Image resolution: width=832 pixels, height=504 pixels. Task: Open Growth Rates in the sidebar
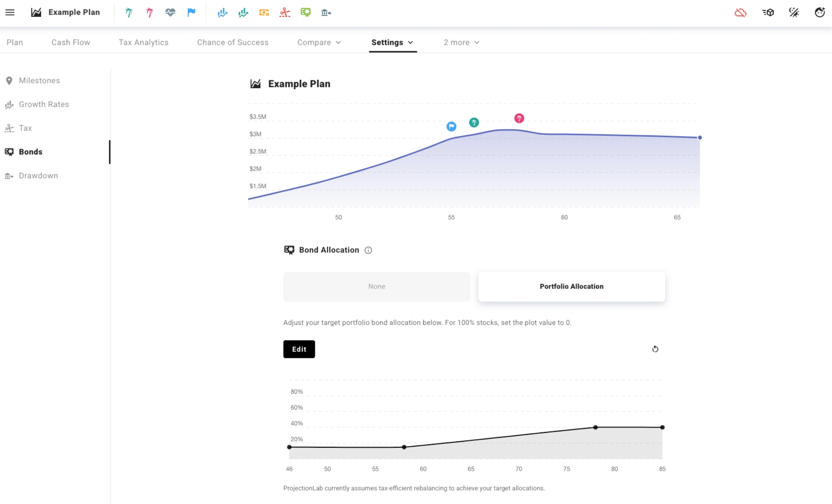click(44, 104)
